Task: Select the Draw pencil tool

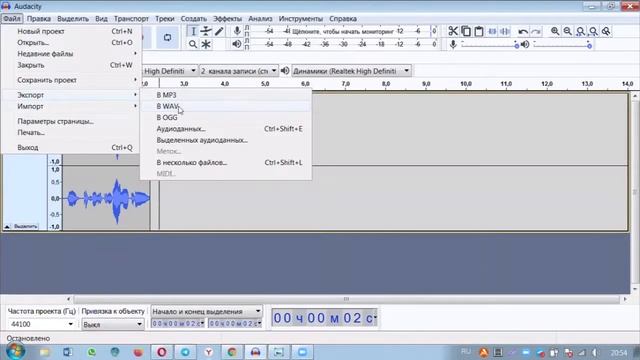Action: 219,31
